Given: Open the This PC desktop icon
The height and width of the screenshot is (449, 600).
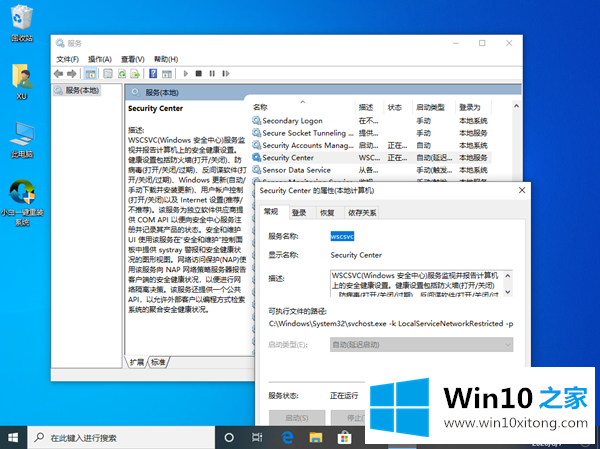Looking at the screenshot, I should pyautogui.click(x=22, y=140).
